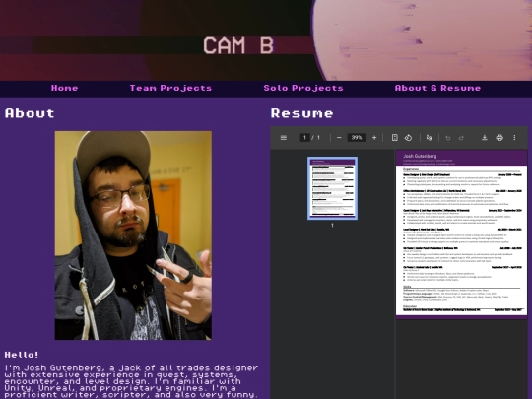
Task: Click the 'Hello!' heading
Action: [22, 355]
